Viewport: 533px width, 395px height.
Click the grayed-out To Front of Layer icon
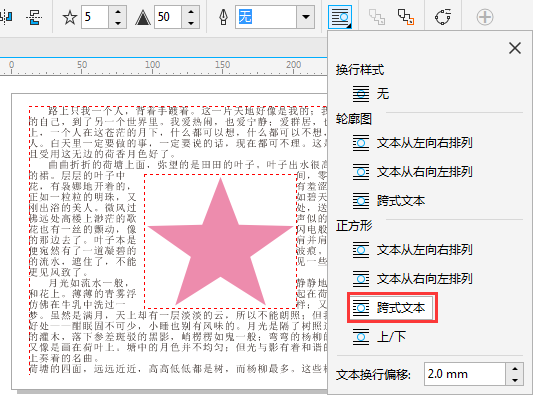pos(377,17)
